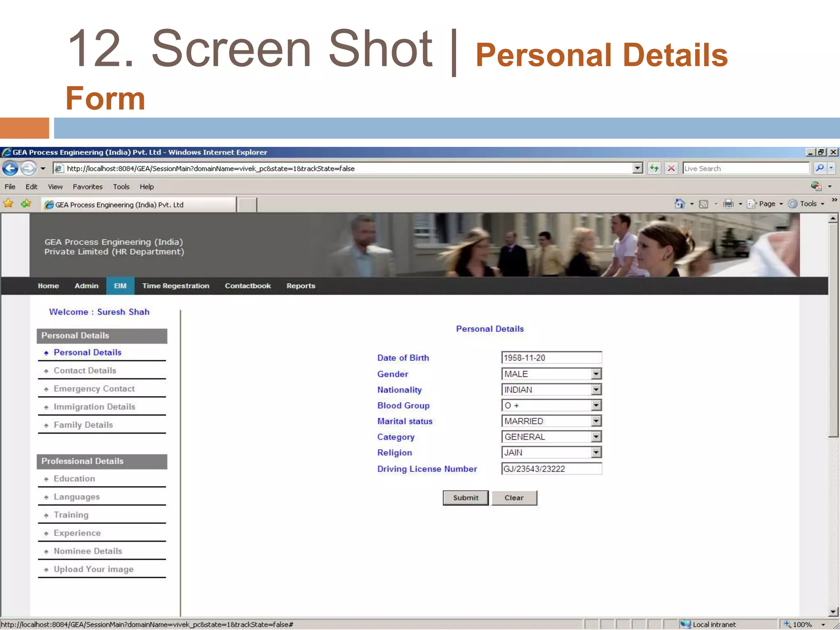Screen dimensions: 840x630
Task: Click the Print icon in command bar
Action: click(728, 204)
